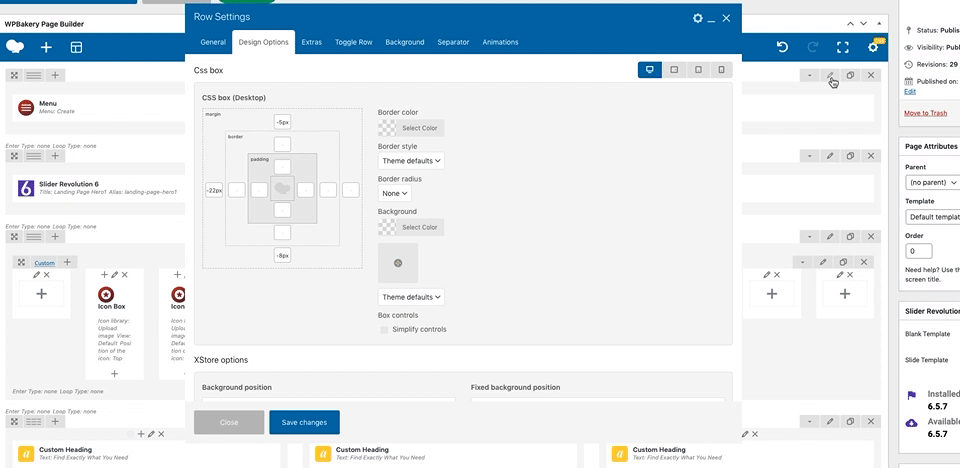Select desktop device view for CSS box
The width and height of the screenshot is (960, 468).
pyautogui.click(x=650, y=70)
